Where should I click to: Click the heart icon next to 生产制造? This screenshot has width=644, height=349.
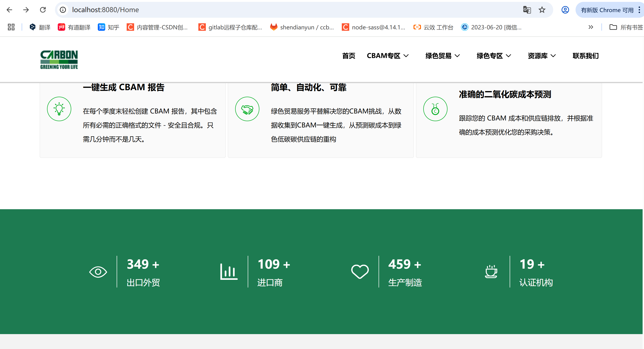click(x=360, y=272)
